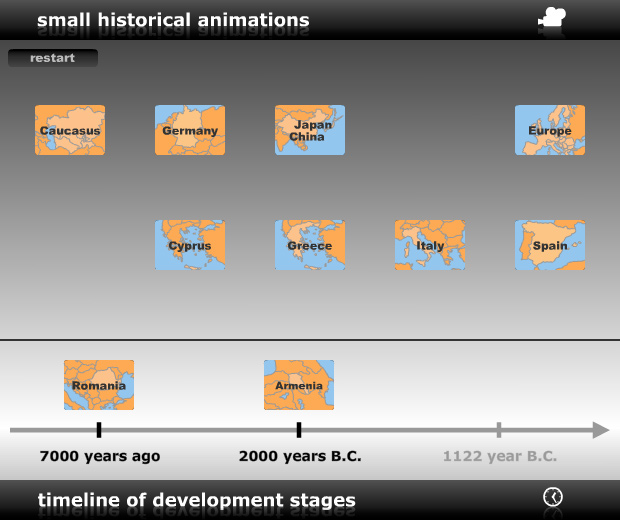Click the timeline arrowhead at right end
Viewport: 620px width, 520px height.
click(601, 430)
